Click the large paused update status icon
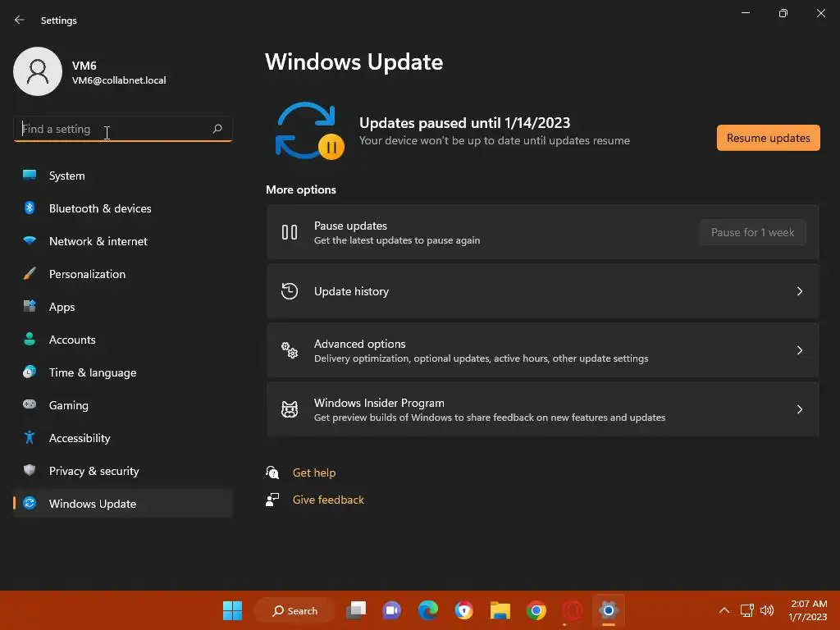The width and height of the screenshot is (840, 630). pyautogui.click(x=309, y=131)
